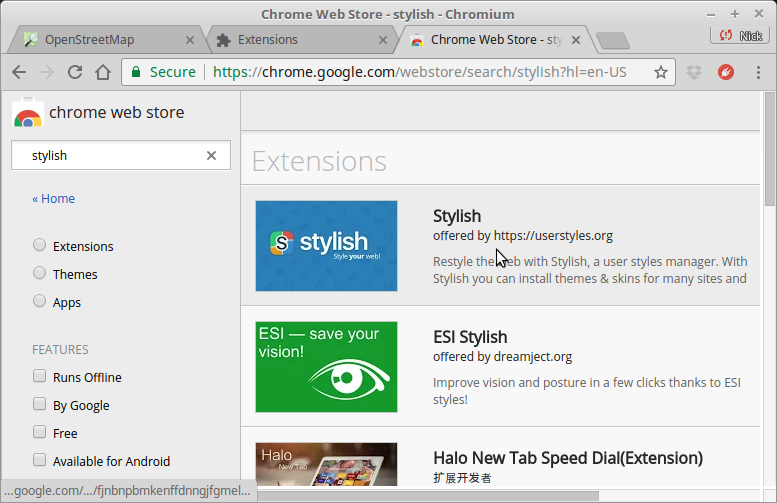777x503 pixels.
Task: Open the ESI Stylish extension title
Action: 470,337
